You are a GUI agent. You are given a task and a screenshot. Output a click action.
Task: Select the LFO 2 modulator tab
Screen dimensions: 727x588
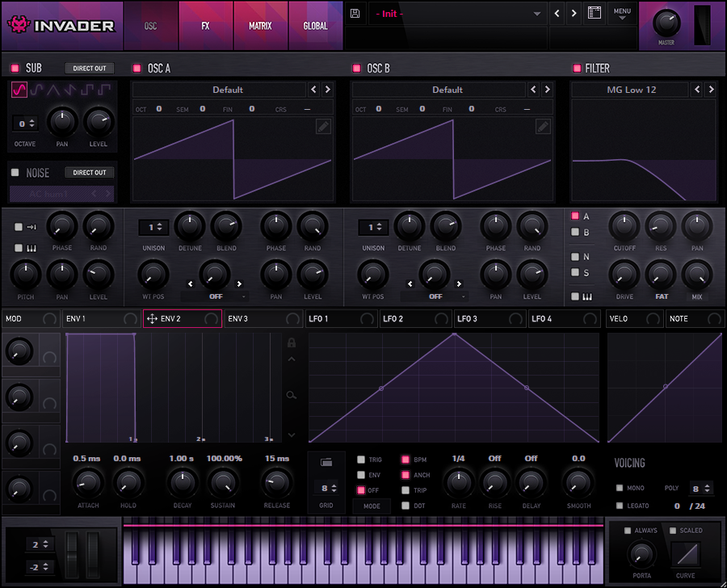click(416, 318)
